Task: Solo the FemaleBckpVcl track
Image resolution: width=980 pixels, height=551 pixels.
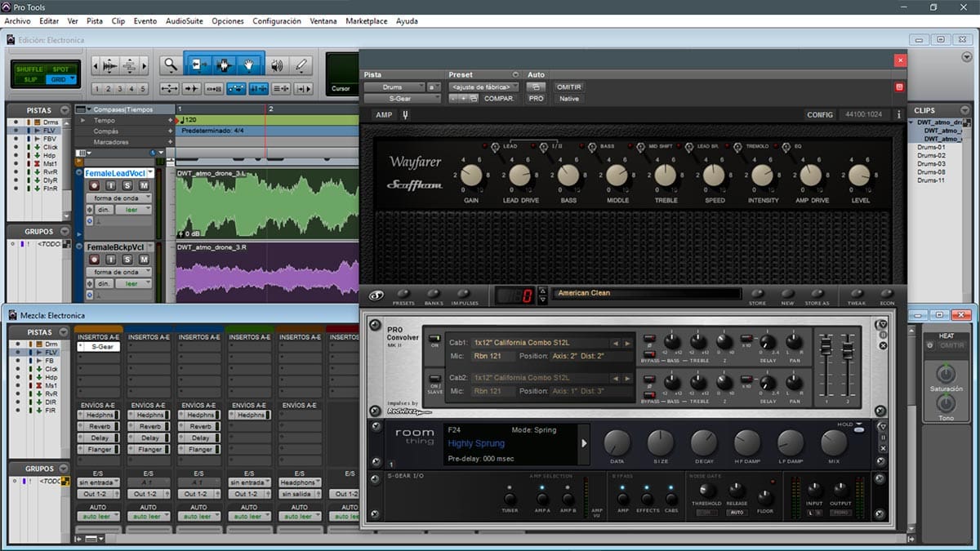Action: tap(127, 260)
